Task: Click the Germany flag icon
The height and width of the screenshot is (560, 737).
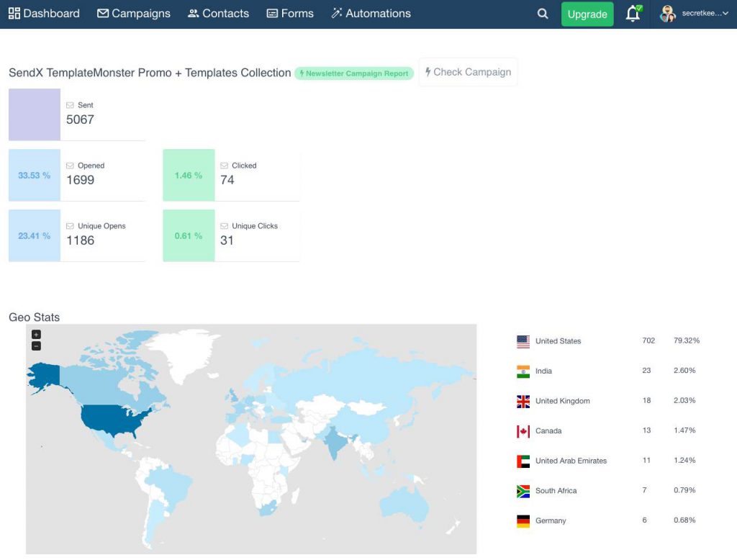Action: (x=523, y=521)
